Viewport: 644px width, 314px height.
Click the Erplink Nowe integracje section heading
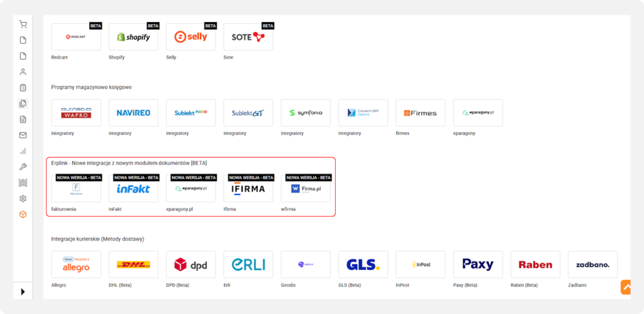[130, 163]
